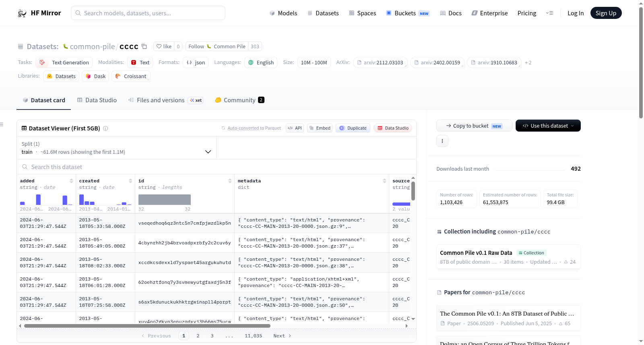Click the table vertical scrollbar thumb
The width and height of the screenshot is (644, 345).
pyautogui.click(x=413, y=191)
